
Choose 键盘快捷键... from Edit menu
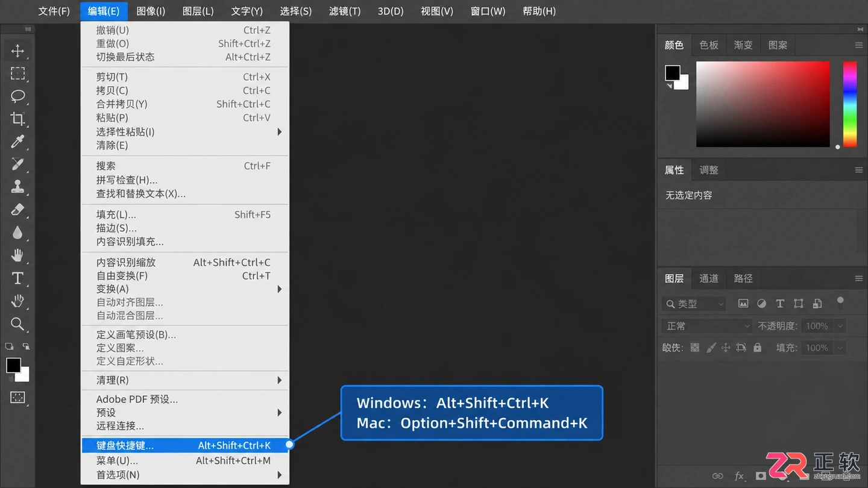click(x=185, y=445)
